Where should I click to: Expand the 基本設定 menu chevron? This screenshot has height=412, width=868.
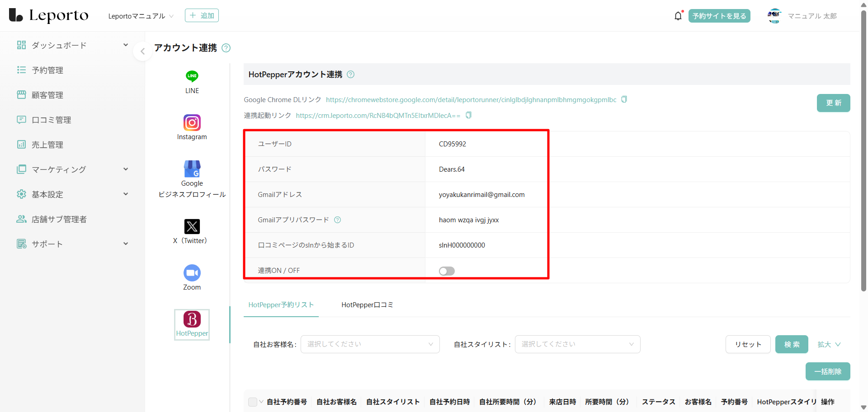pyautogui.click(x=126, y=194)
